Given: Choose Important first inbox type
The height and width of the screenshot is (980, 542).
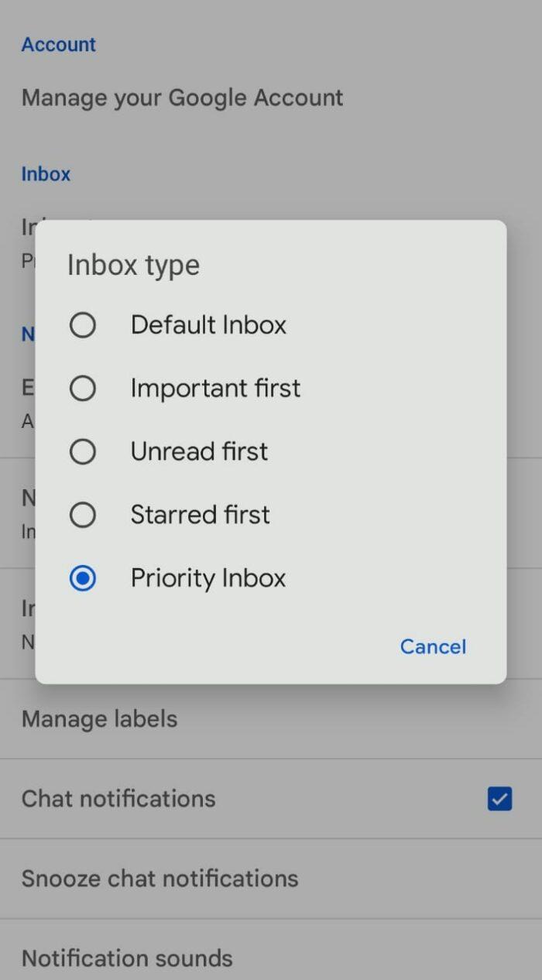Looking at the screenshot, I should pos(83,388).
